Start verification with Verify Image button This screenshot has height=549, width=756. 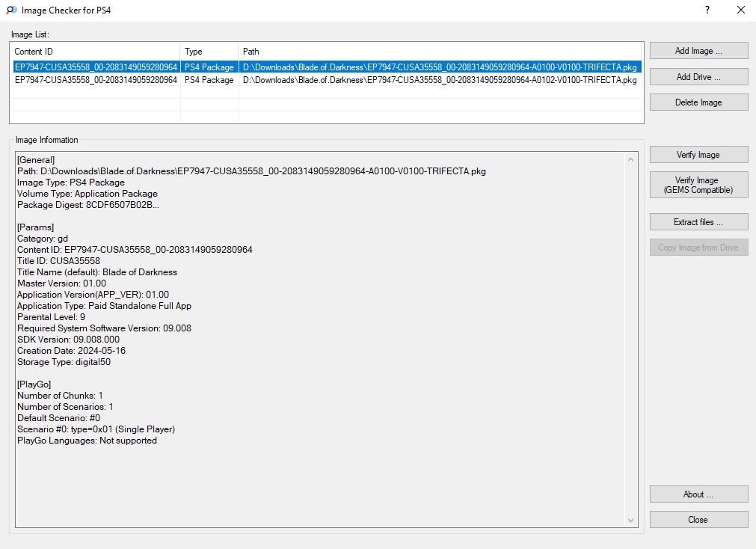698,154
